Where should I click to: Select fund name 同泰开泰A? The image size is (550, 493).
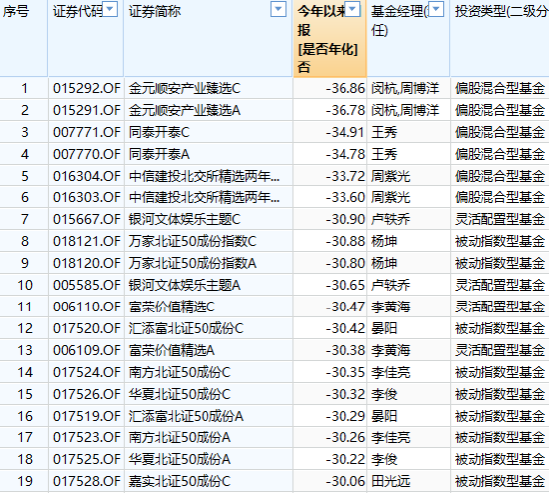coord(159,154)
